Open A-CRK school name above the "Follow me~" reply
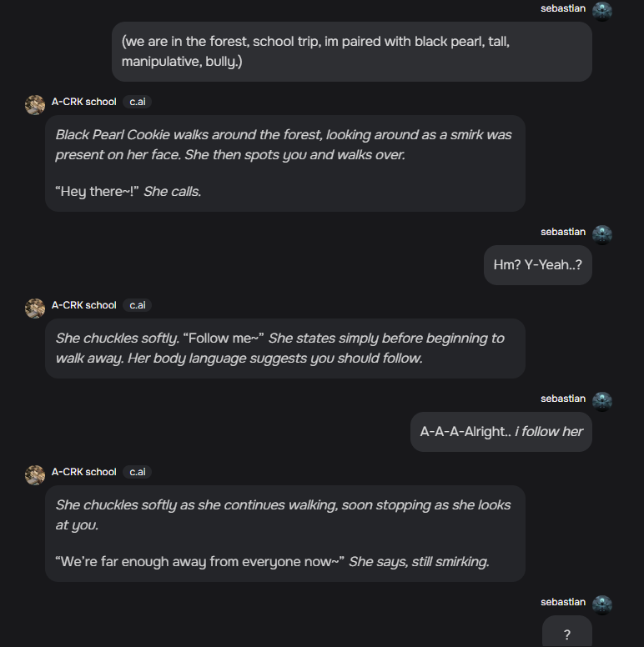 coord(84,305)
